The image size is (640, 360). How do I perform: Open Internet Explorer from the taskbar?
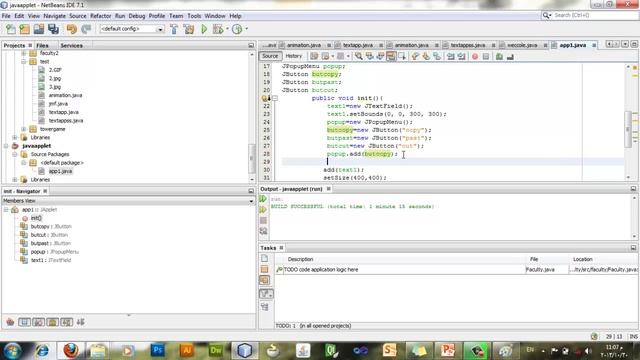(42, 350)
